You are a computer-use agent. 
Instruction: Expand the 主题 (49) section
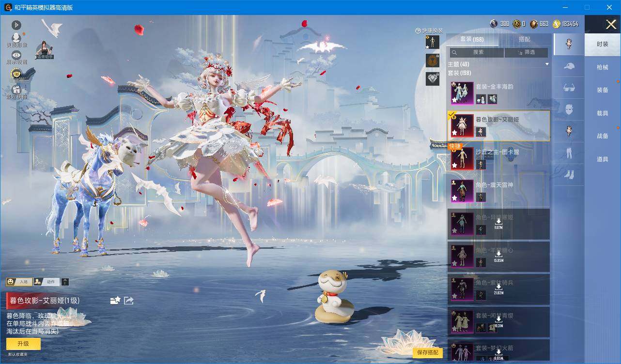(x=498, y=64)
